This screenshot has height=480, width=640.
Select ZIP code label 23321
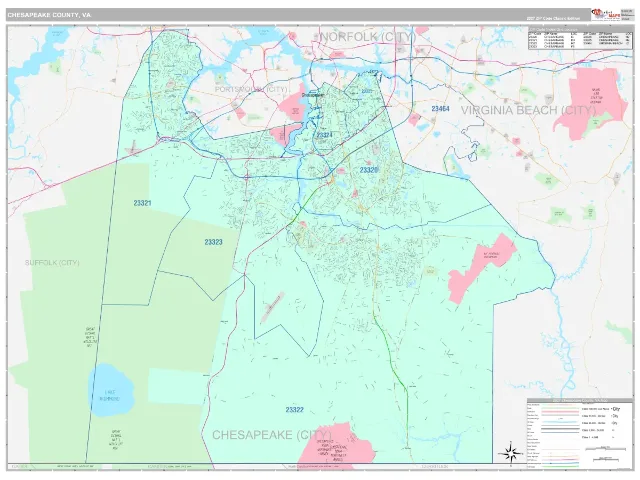coord(142,202)
